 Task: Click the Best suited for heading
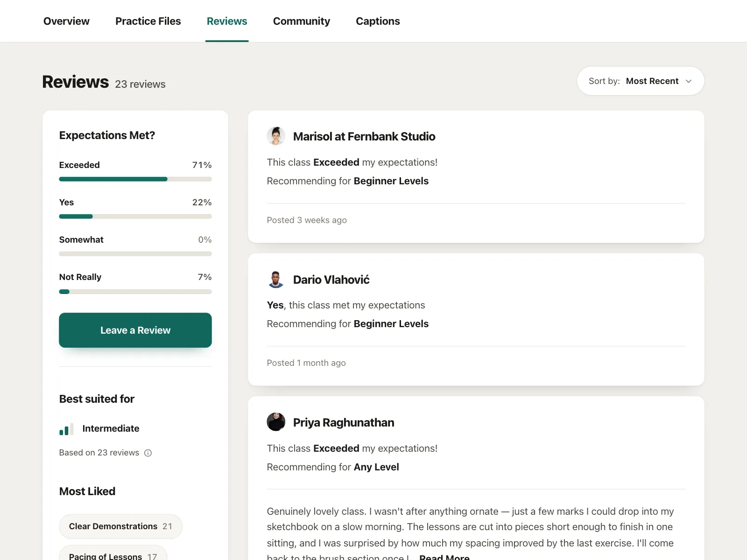click(97, 399)
